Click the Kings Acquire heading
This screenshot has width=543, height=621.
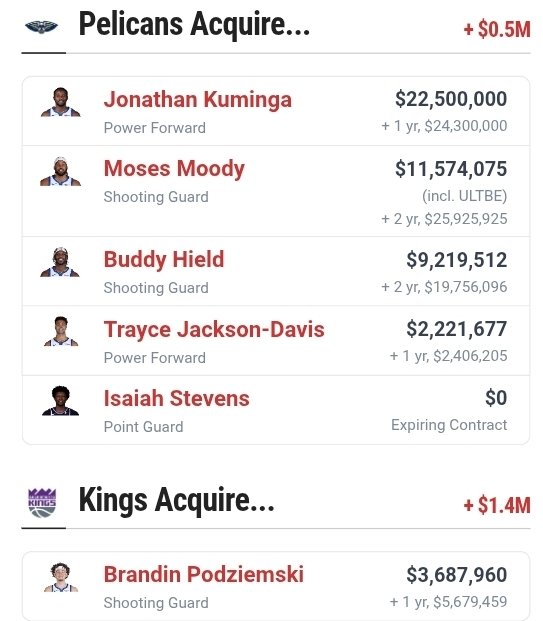[176, 500]
